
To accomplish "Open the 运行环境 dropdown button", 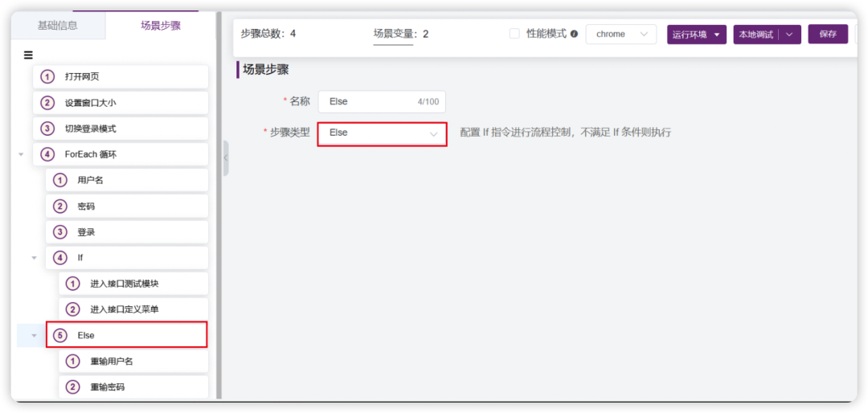I will (696, 35).
